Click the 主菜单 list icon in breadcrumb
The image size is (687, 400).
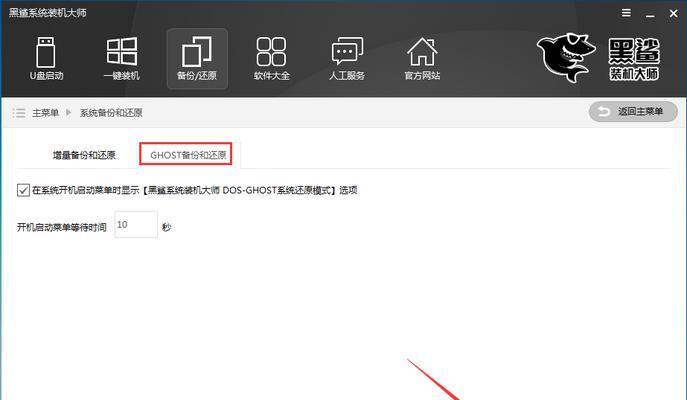pos(19,113)
